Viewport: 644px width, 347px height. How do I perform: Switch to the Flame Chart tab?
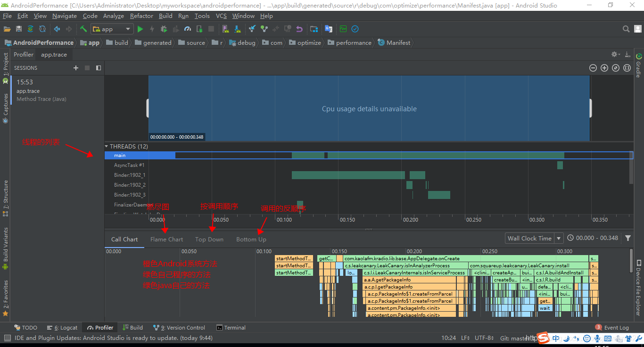(x=166, y=239)
